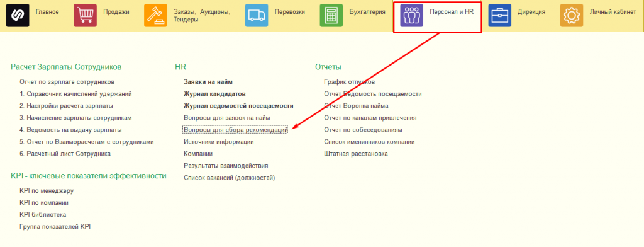Click the green calculator Бухгалтерия icon
The image size is (644, 247).
(331, 15)
